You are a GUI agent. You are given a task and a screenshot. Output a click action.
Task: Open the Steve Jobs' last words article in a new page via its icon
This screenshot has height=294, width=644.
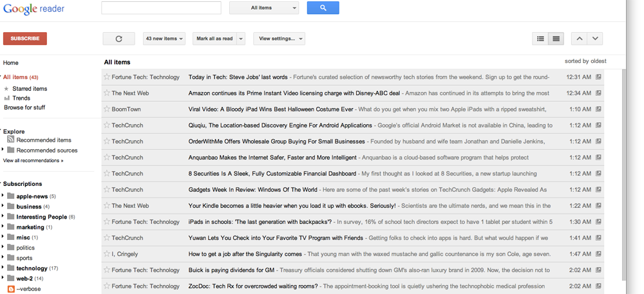tap(598, 77)
